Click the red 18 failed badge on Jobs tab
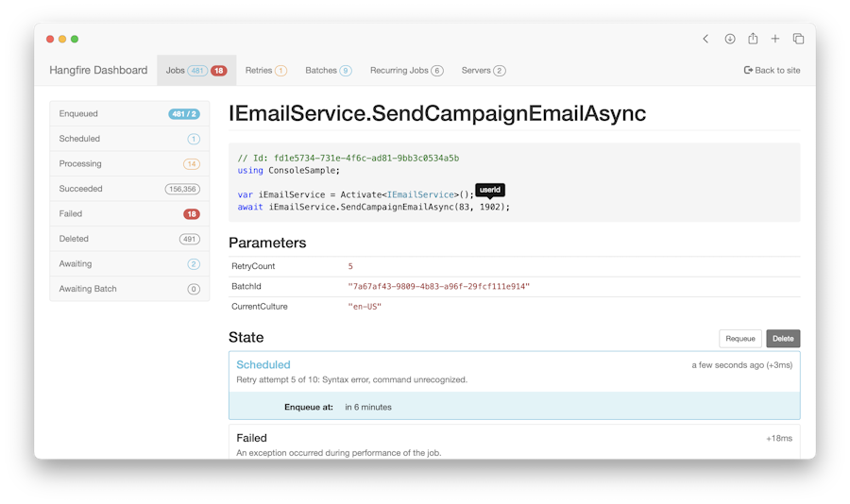The image size is (850, 504). [x=218, y=71]
